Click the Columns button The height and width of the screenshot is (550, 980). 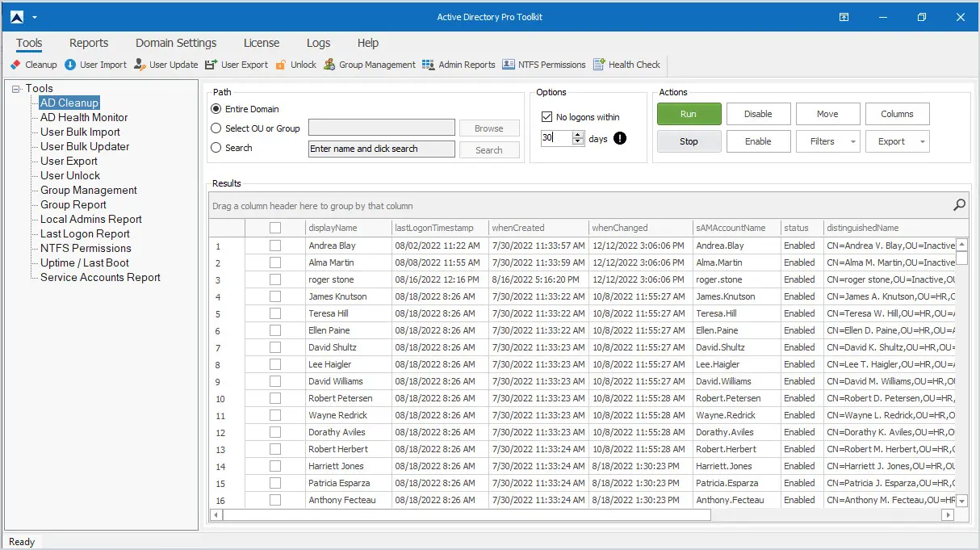(897, 114)
